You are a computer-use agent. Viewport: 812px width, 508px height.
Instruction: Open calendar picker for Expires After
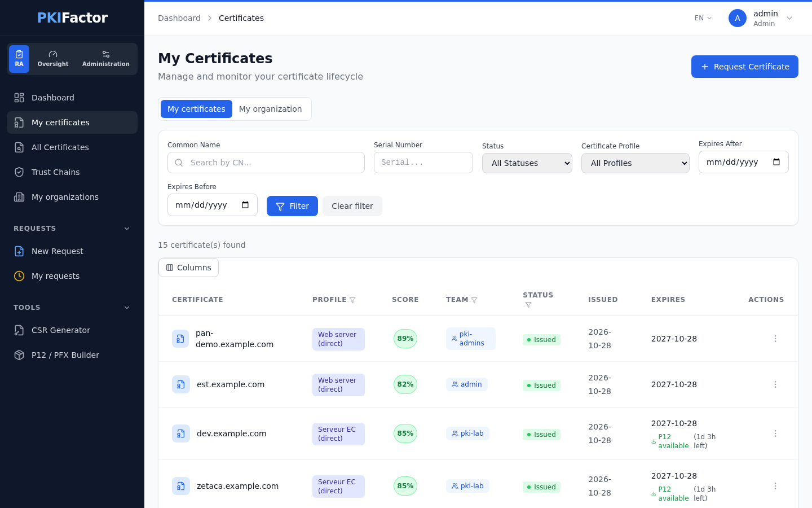[776, 162]
